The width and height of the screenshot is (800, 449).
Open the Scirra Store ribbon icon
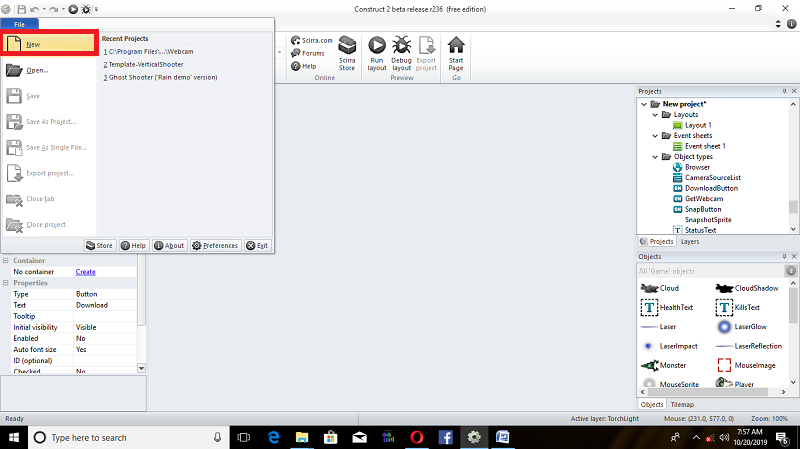[x=347, y=53]
